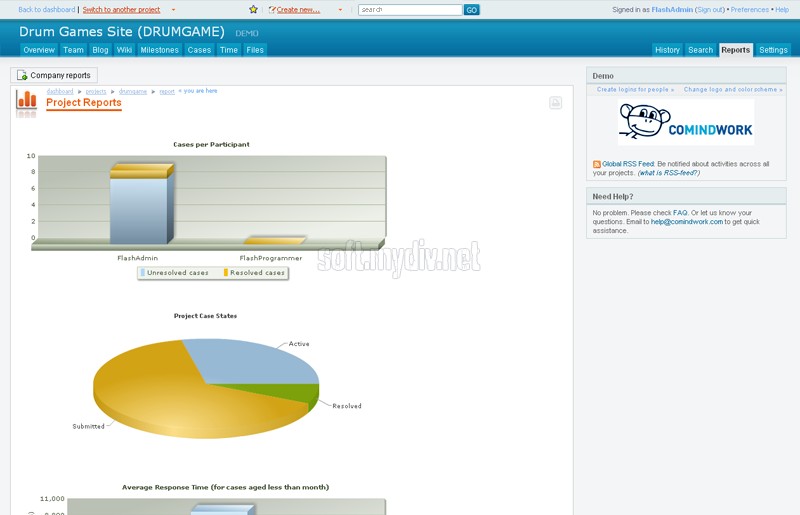Open the Overview tab
800x515 pixels.
pos(39,50)
